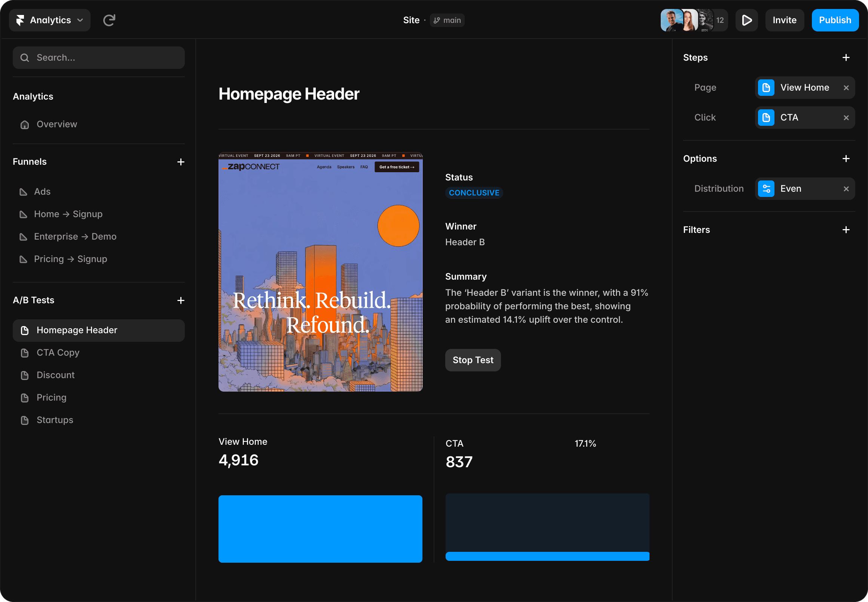Open the View Home page step selector
The height and width of the screenshot is (602, 868).
point(805,88)
